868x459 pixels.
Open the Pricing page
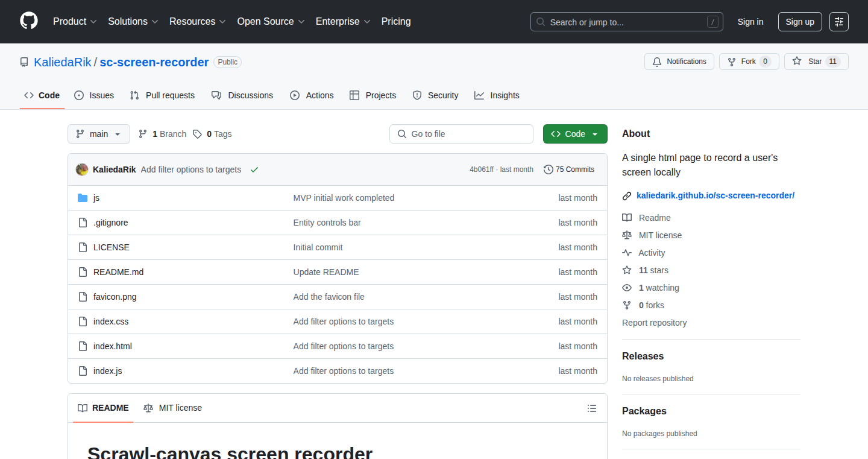click(x=396, y=22)
